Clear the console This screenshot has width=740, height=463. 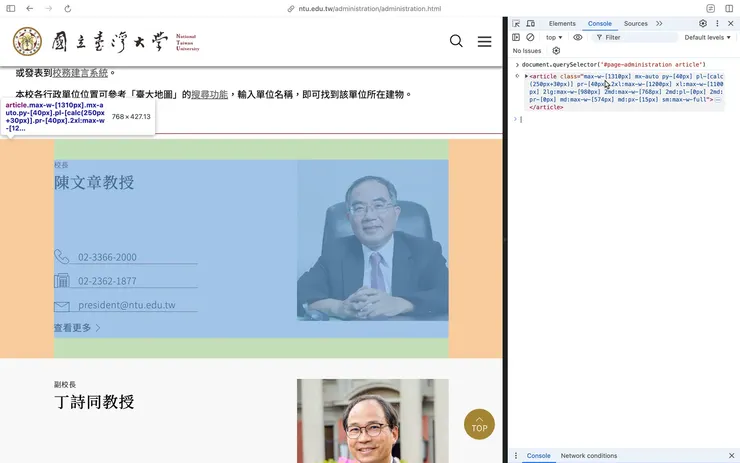click(x=530, y=37)
